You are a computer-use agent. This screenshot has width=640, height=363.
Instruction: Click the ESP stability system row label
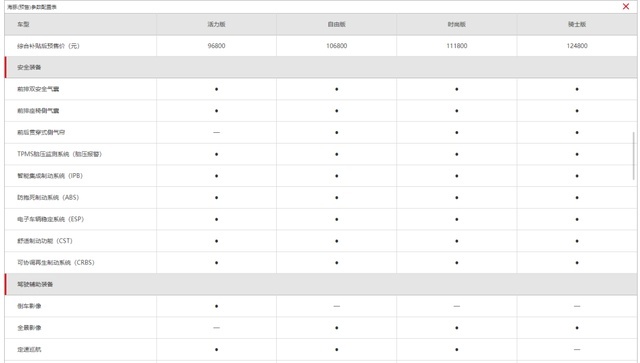click(50, 219)
